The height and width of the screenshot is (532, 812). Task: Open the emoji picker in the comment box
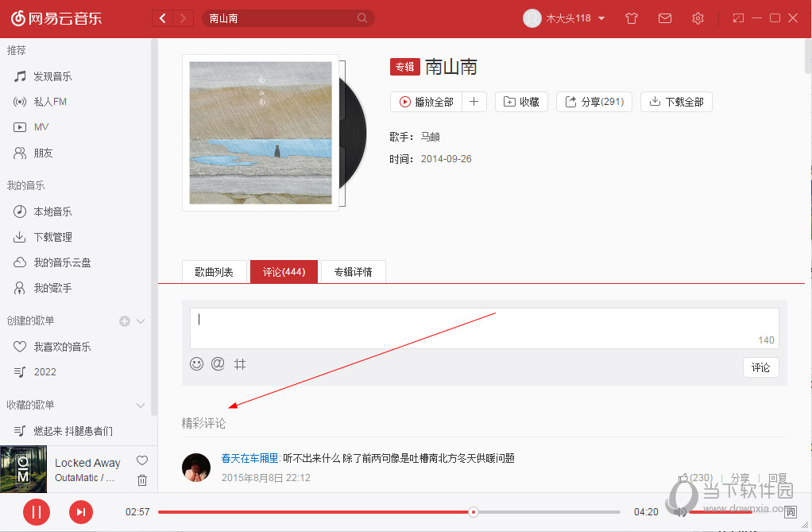point(196,363)
